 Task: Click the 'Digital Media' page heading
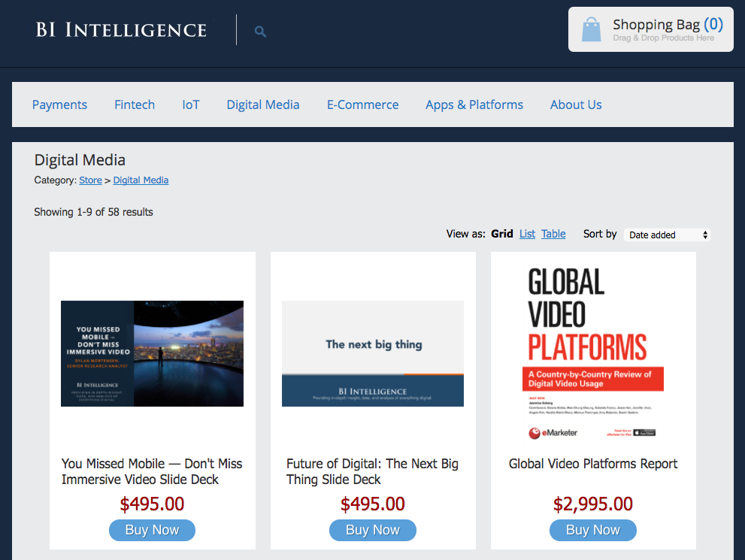point(80,160)
